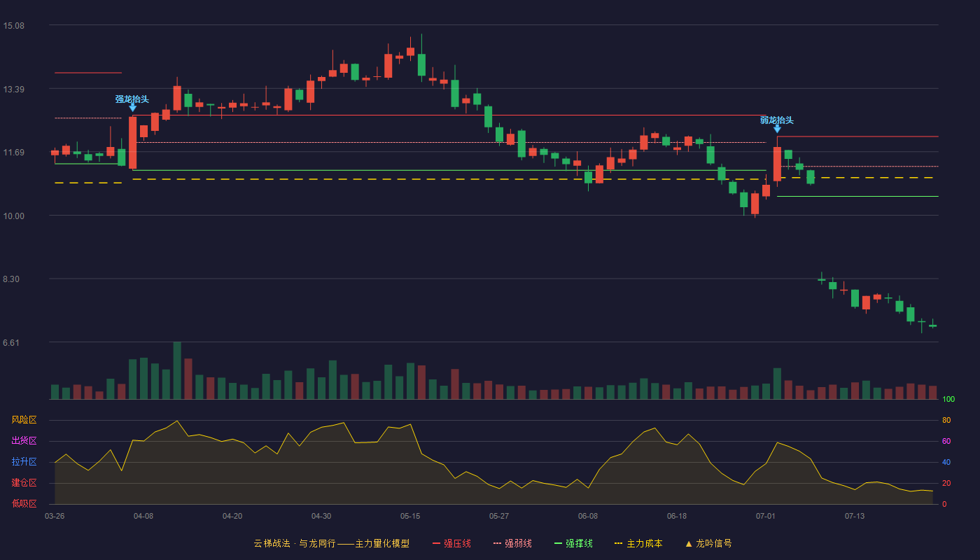Click the 05-15 date label
The image size is (980, 560).
[410, 516]
